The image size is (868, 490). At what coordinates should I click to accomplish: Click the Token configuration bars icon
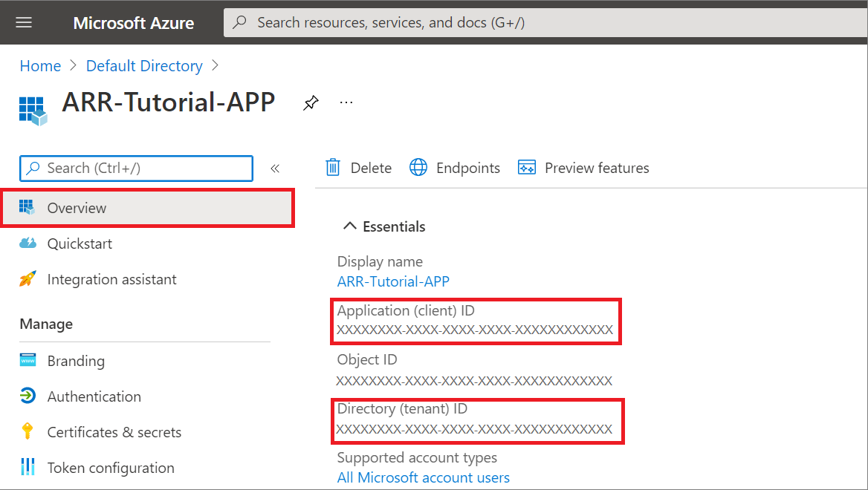point(27,467)
